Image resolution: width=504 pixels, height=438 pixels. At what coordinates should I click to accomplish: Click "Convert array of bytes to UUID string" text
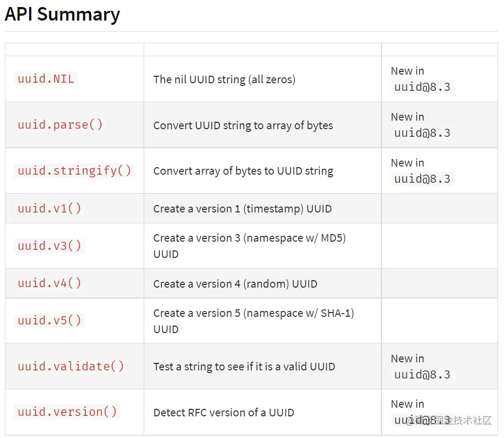(243, 171)
